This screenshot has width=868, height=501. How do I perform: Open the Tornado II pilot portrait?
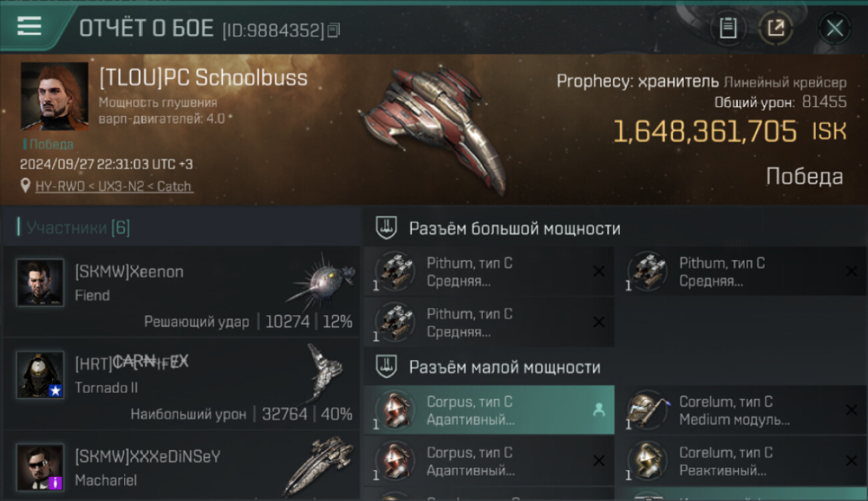tap(40, 375)
